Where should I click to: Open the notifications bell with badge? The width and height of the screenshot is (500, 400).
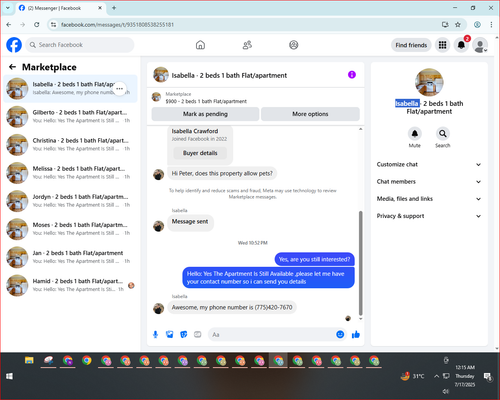click(x=461, y=45)
